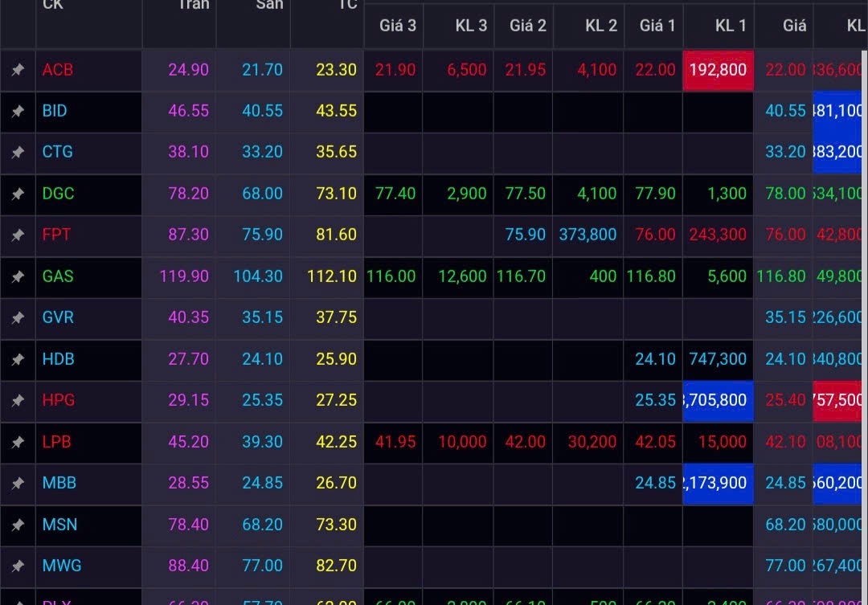The image size is (868, 605).
Task: Click MSN reference price 73.30
Action: tap(336, 524)
